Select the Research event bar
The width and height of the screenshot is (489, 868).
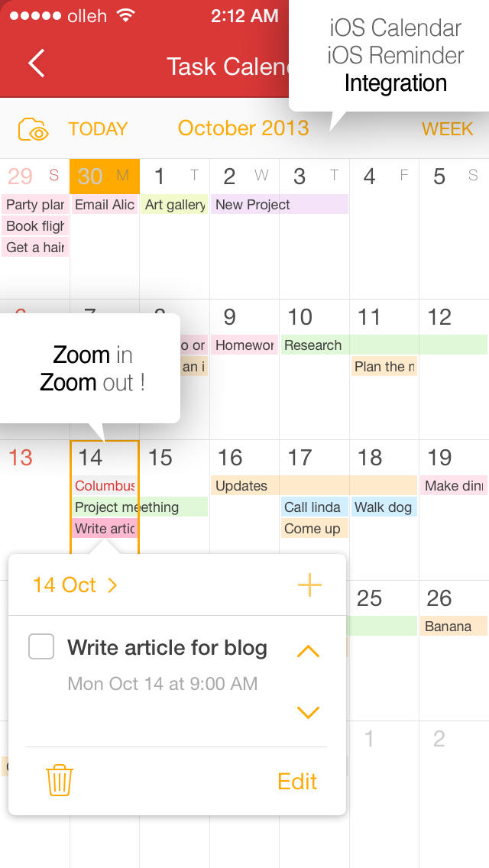382,345
